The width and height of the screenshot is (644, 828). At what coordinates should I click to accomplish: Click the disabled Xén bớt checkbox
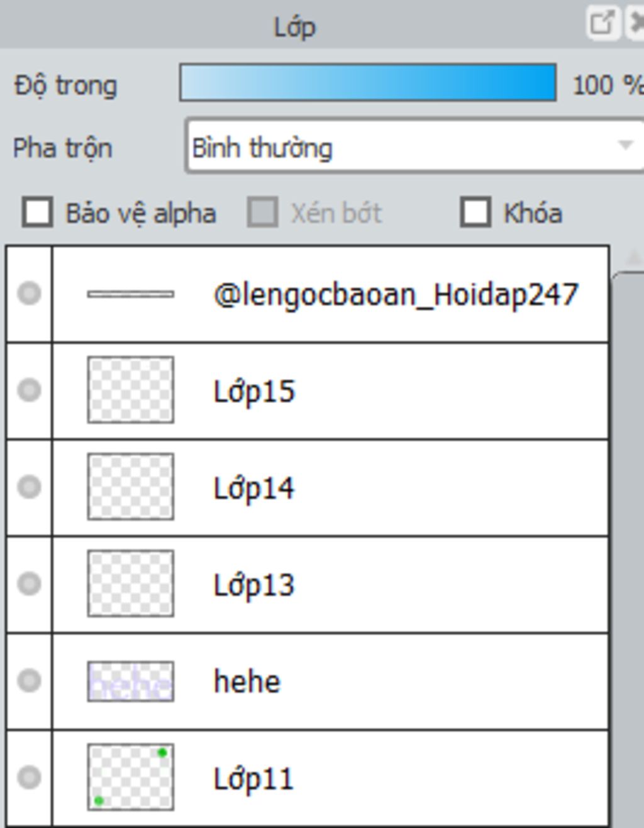(x=262, y=212)
